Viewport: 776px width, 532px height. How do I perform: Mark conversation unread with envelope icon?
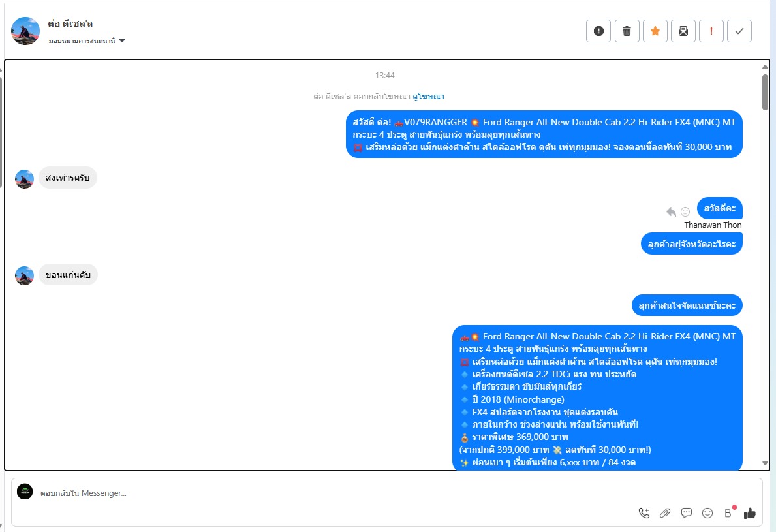click(683, 31)
